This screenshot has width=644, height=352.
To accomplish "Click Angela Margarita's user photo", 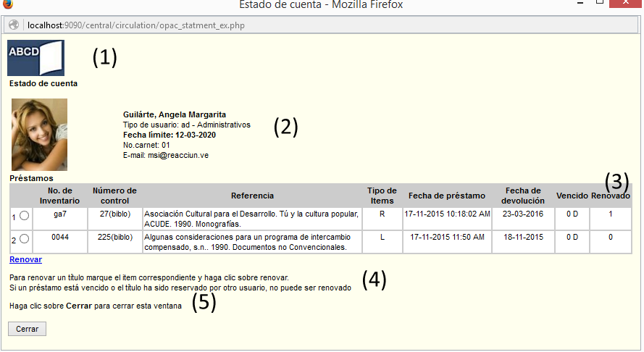I will pyautogui.click(x=40, y=135).
